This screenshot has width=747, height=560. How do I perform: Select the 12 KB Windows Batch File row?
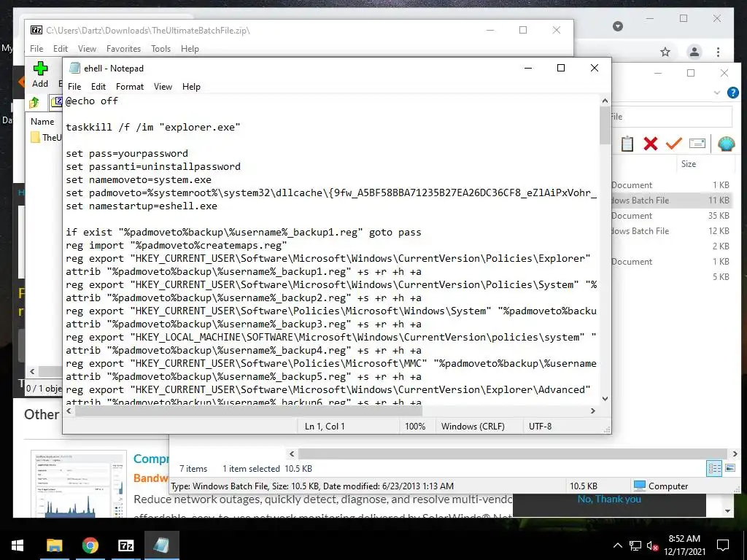[x=672, y=231]
